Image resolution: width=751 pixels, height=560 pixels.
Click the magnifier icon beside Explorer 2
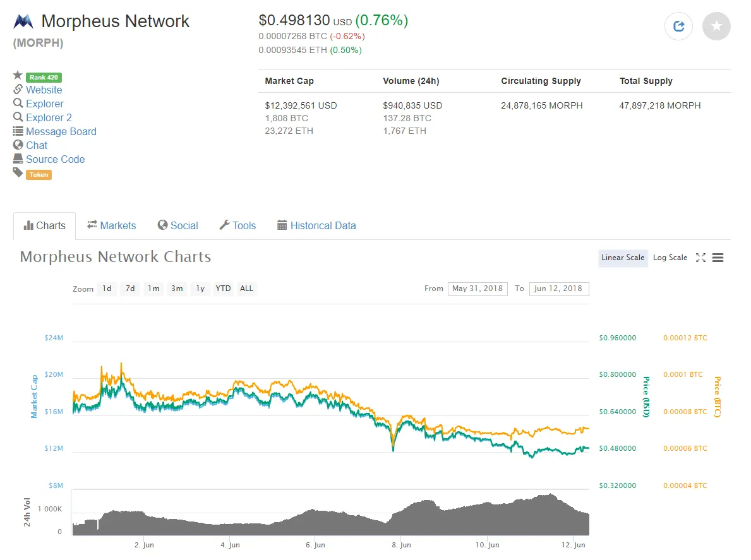18,117
